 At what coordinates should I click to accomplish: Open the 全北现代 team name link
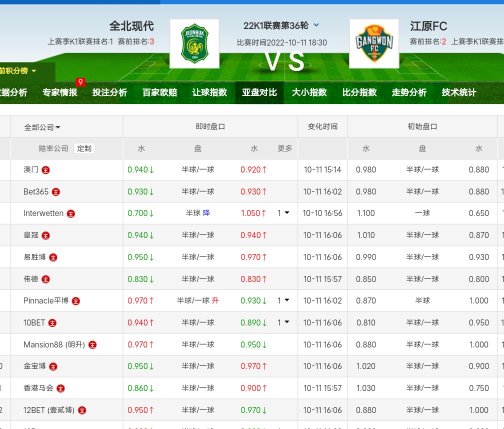click(x=131, y=26)
